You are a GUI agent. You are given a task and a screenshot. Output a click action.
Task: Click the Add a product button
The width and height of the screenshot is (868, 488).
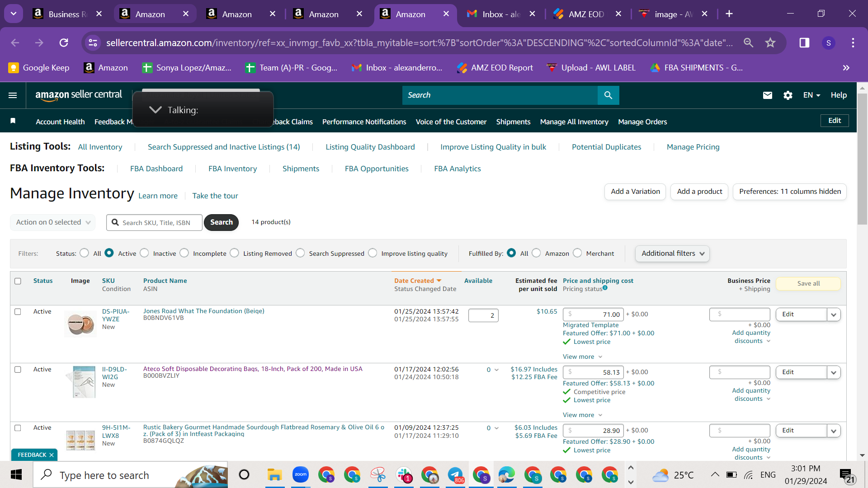pyautogui.click(x=699, y=192)
